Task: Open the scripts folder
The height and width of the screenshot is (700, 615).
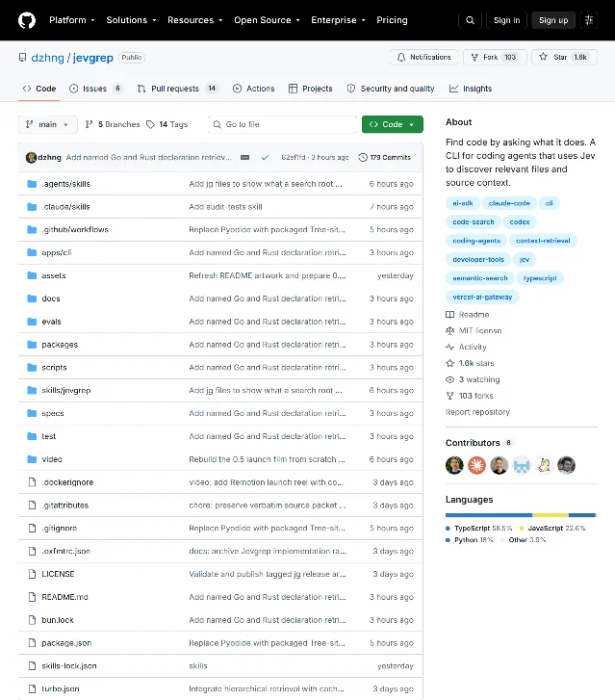Action: [54, 368]
